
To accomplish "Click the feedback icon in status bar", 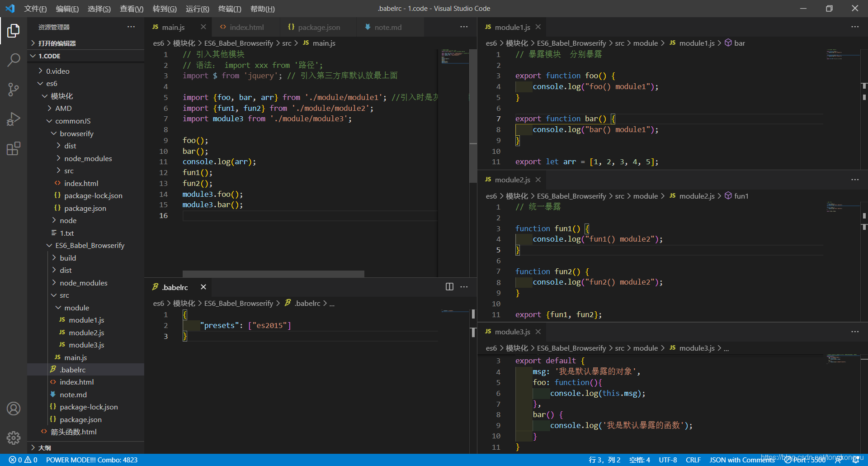I will tap(838, 460).
